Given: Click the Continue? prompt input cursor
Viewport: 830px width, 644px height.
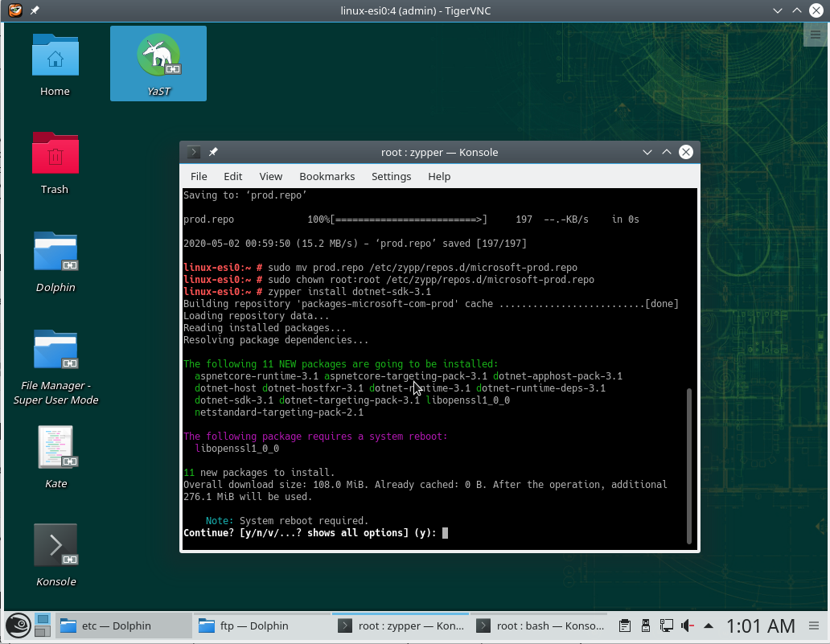Looking at the screenshot, I should click(x=446, y=533).
